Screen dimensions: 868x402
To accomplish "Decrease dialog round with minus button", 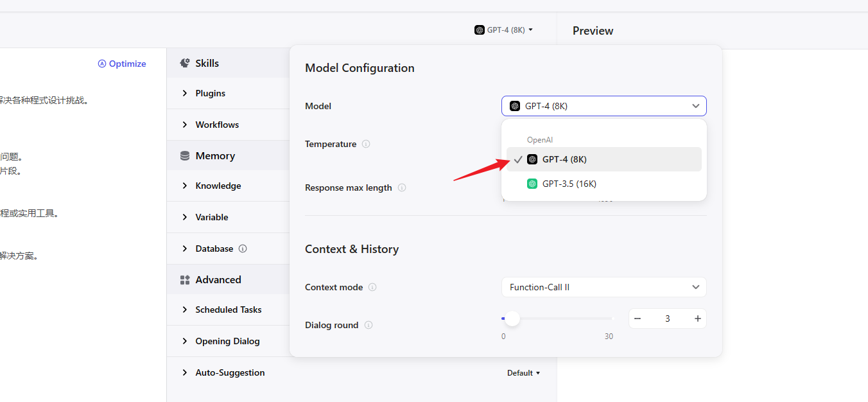I will 638,319.
